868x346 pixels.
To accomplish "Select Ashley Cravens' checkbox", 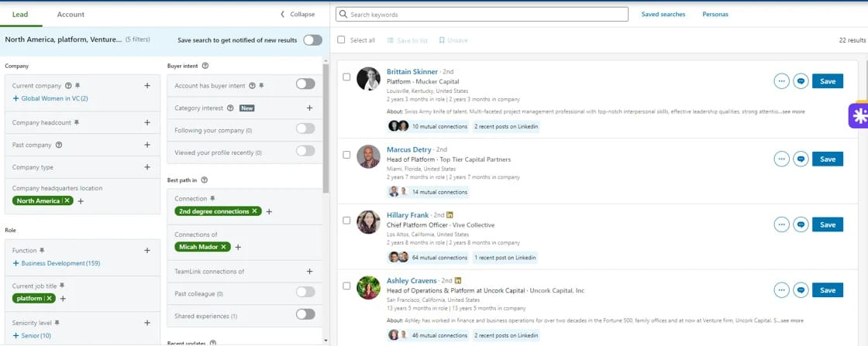I will pos(346,286).
